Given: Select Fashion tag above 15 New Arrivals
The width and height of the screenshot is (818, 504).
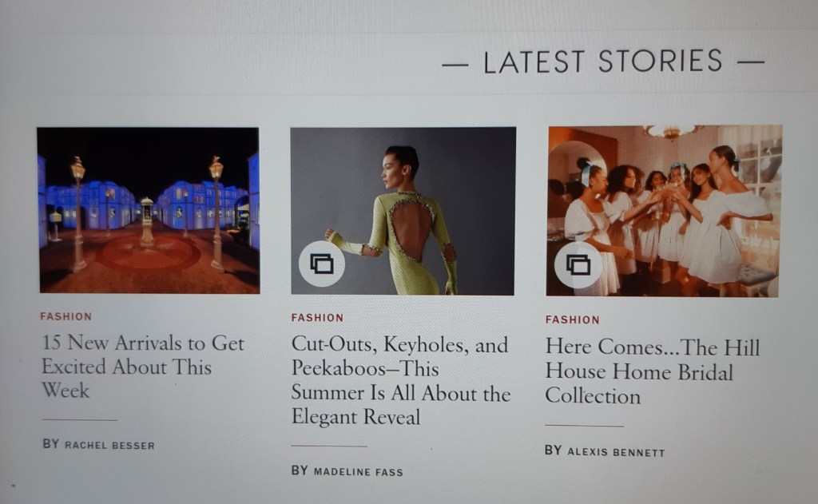Looking at the screenshot, I should click(66, 316).
